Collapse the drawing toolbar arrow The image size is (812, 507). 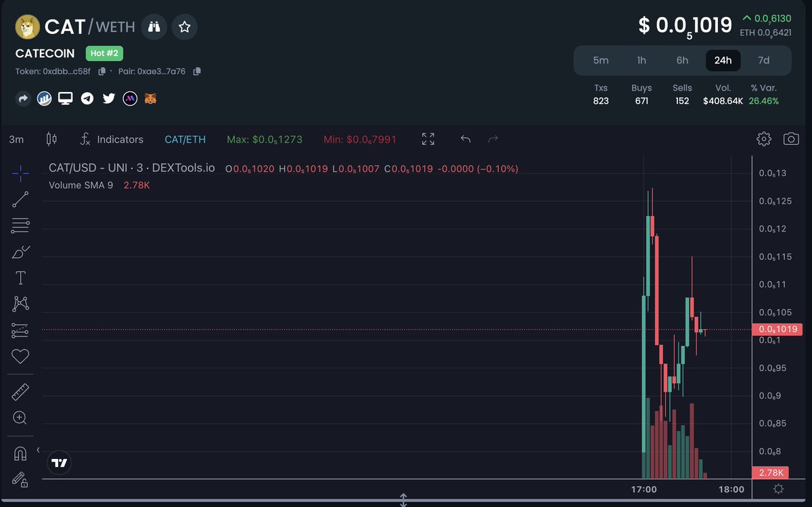(x=38, y=449)
